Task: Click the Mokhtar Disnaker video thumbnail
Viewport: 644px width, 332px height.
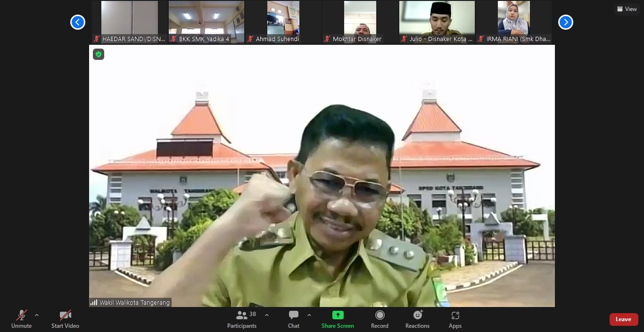Action: pyautogui.click(x=360, y=22)
